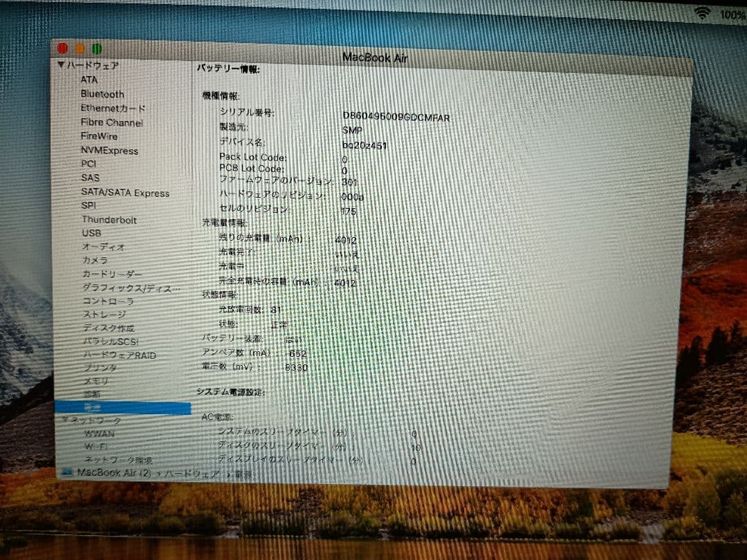Select ハードウェアRAID in the sidebar
747x560 pixels.
click(120, 355)
